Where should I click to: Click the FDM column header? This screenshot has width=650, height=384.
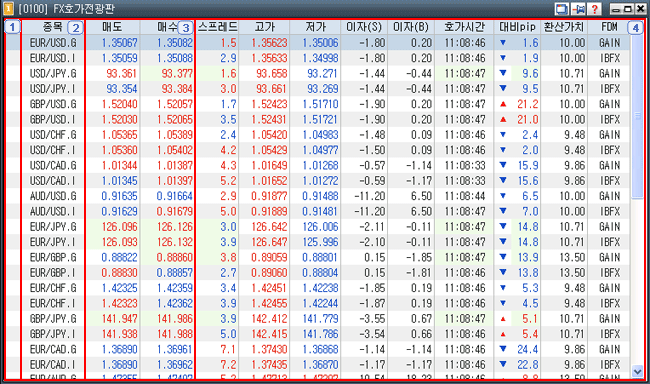(x=609, y=27)
